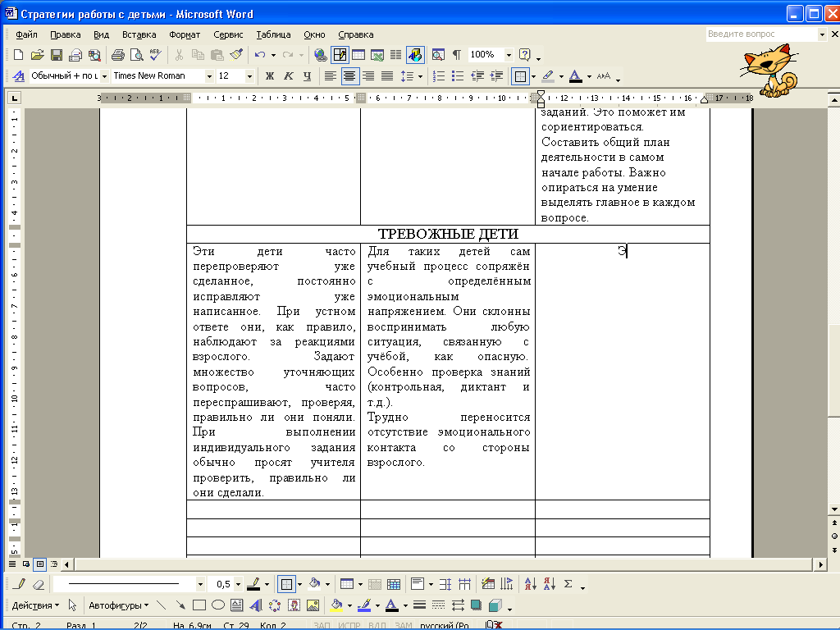Open the Times New Roman font dropdown

pyautogui.click(x=209, y=76)
